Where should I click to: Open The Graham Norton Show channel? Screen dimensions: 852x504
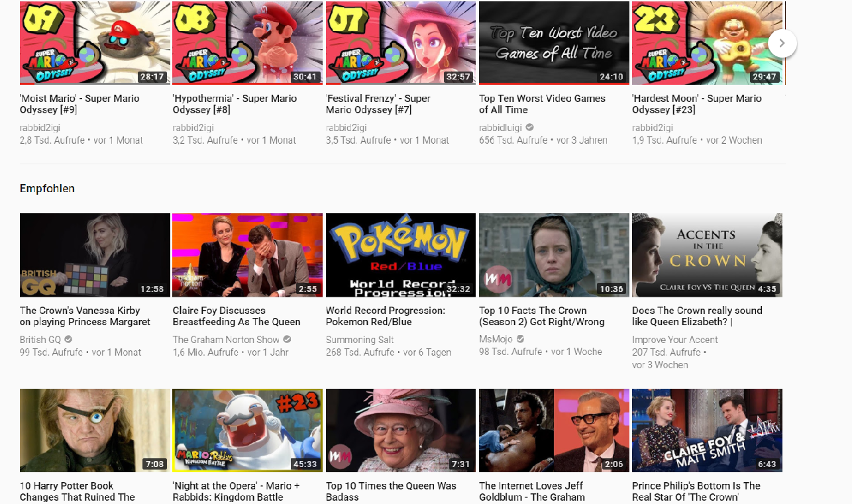click(226, 340)
